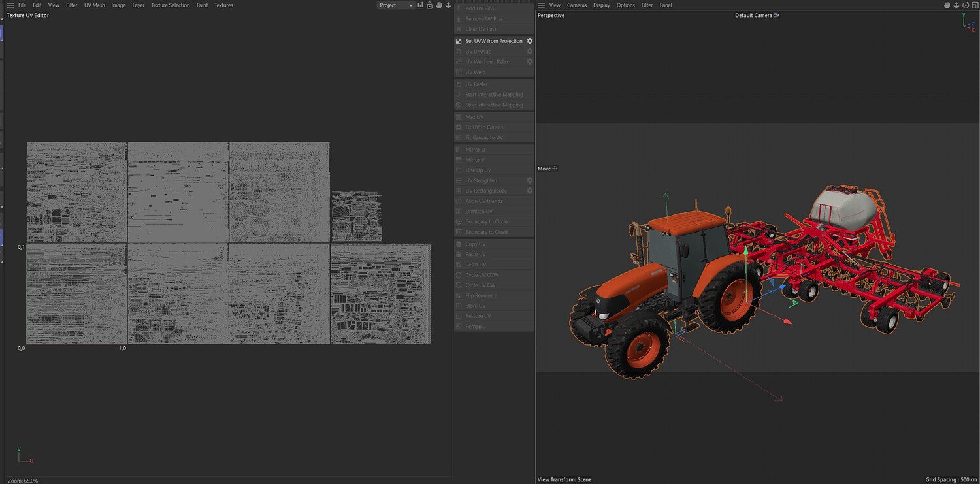Viewport: 980px width, 484px height.
Task: Open the Textures menu
Action: (223, 5)
